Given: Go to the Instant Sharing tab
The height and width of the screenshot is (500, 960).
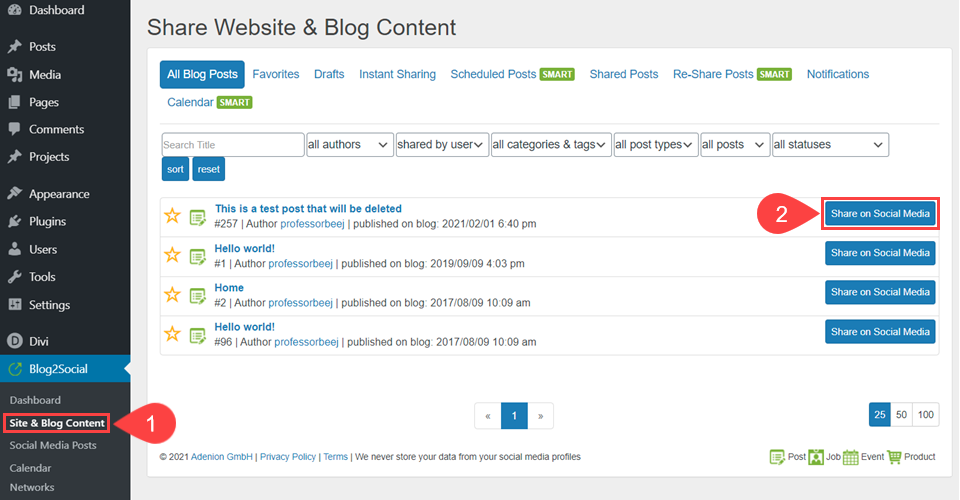Looking at the screenshot, I should pyautogui.click(x=397, y=75).
